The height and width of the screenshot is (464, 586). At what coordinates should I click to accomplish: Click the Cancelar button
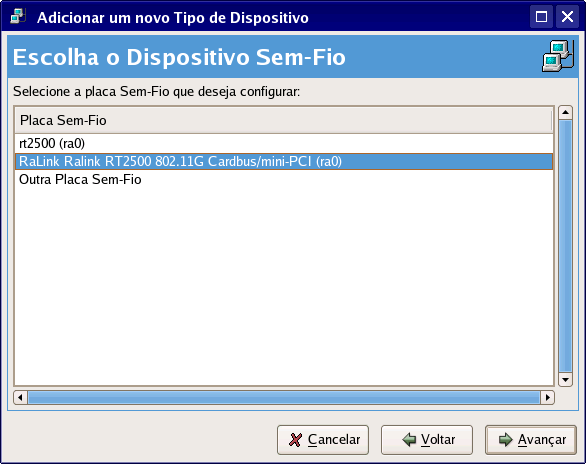pyautogui.click(x=323, y=440)
